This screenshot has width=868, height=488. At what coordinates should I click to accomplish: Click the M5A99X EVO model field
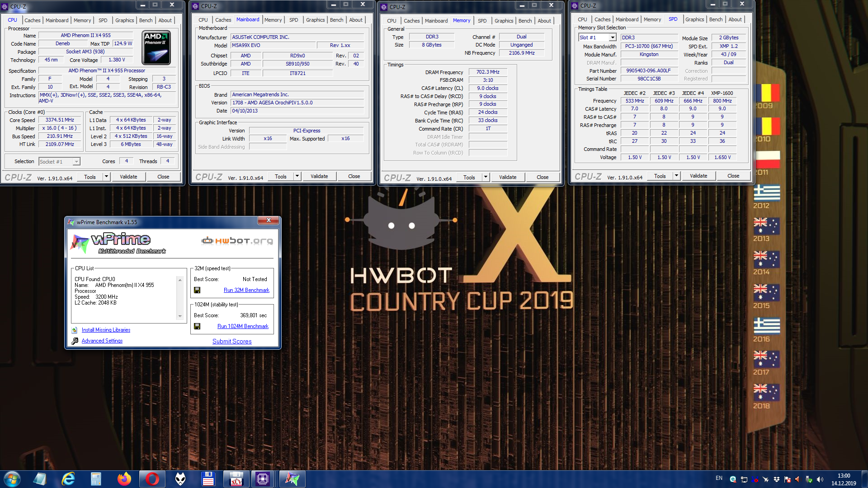[x=273, y=45]
